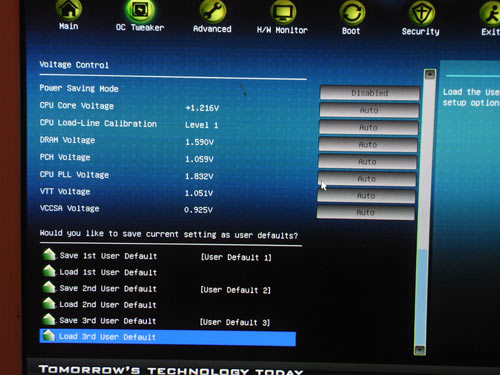This screenshot has height=375, width=500.
Task: Click icon beside Load 1st User Default
Action: click(49, 271)
